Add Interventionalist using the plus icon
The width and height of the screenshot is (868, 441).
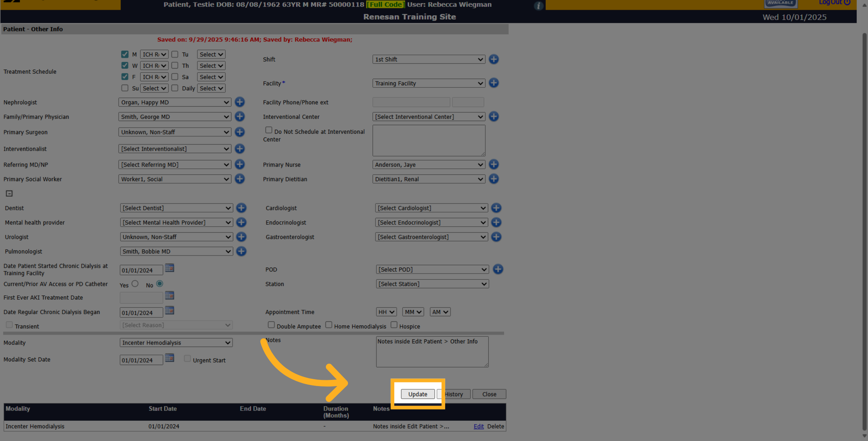[239, 149]
